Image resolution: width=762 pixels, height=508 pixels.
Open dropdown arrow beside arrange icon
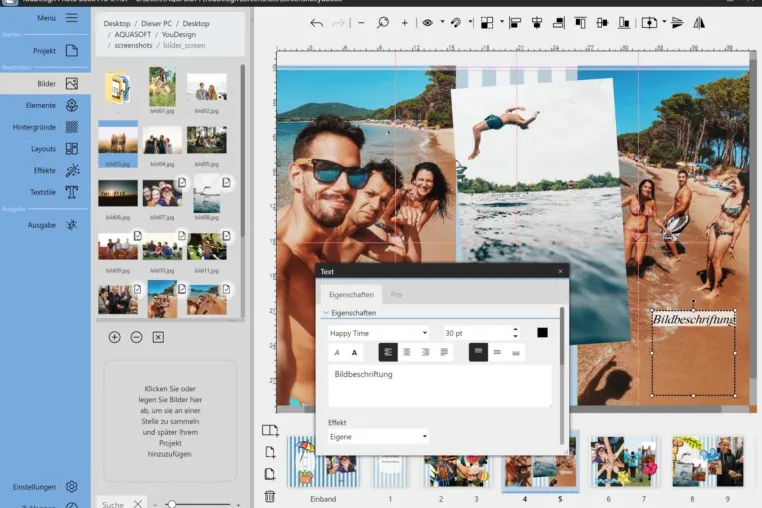click(502, 22)
